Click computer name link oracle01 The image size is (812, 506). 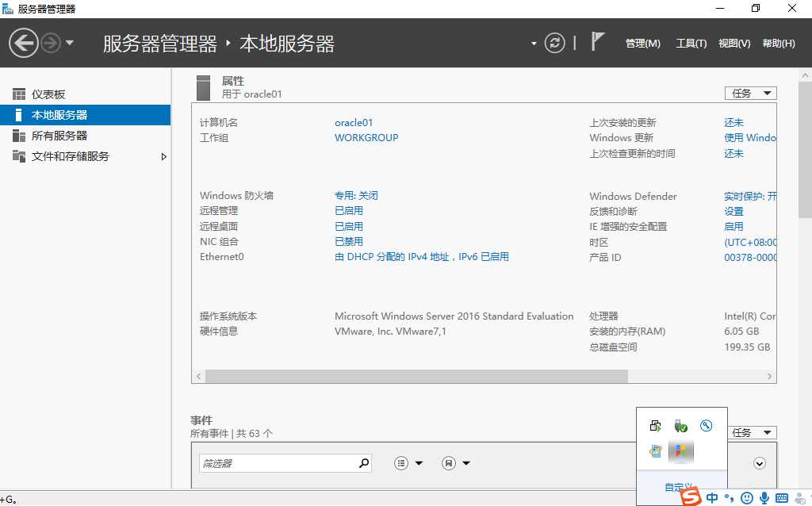point(354,123)
